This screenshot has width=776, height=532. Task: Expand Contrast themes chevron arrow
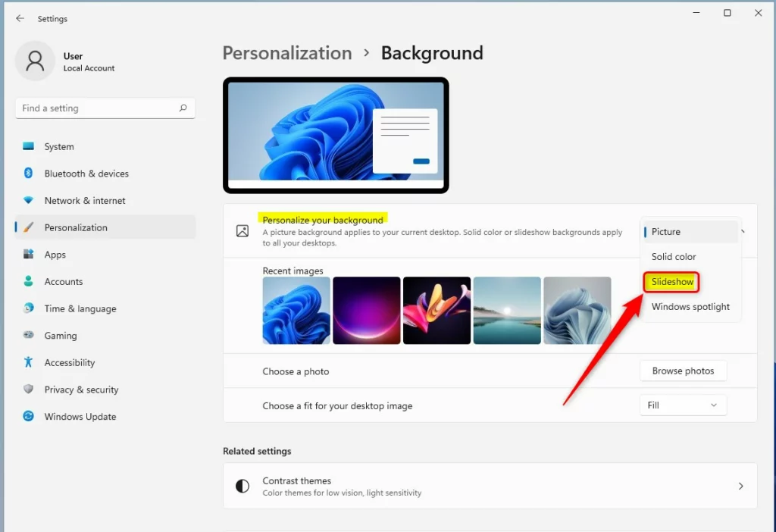pyautogui.click(x=740, y=486)
